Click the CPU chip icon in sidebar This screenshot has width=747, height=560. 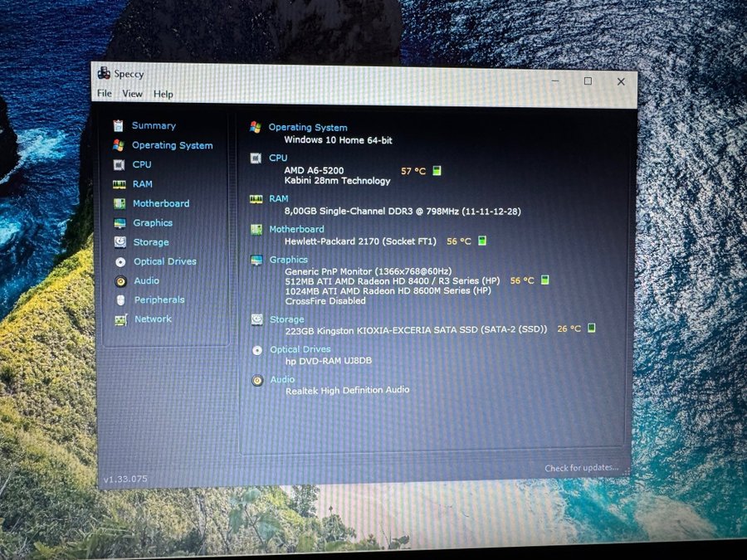[x=119, y=165]
